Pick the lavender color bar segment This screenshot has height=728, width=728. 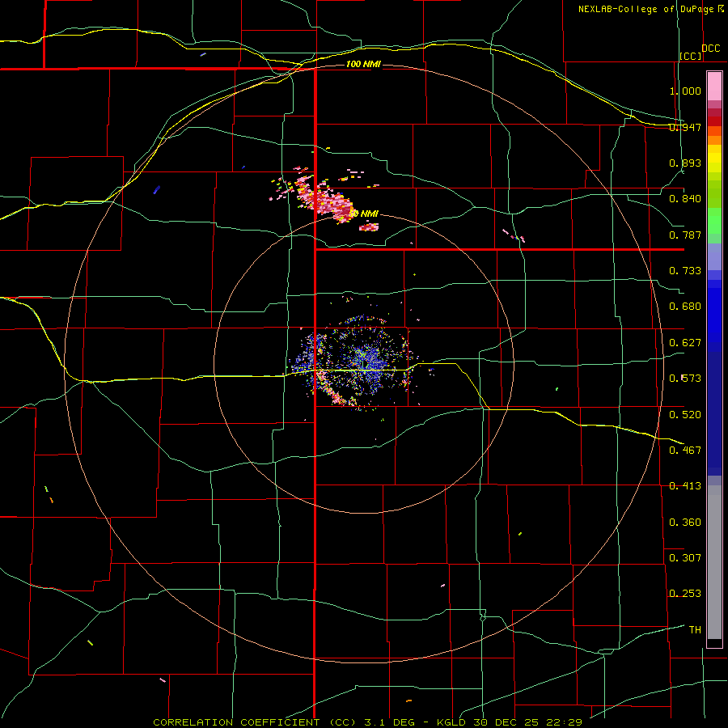(714, 256)
